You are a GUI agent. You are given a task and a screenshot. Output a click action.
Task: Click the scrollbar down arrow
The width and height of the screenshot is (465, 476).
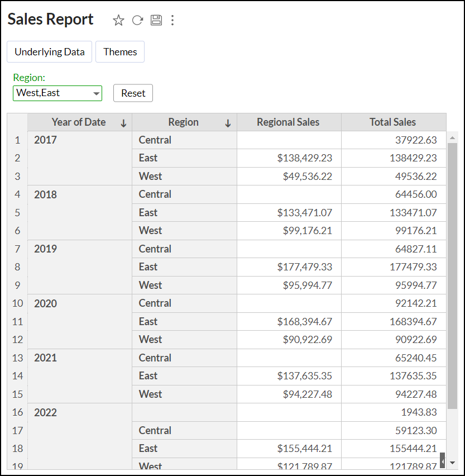point(452,461)
